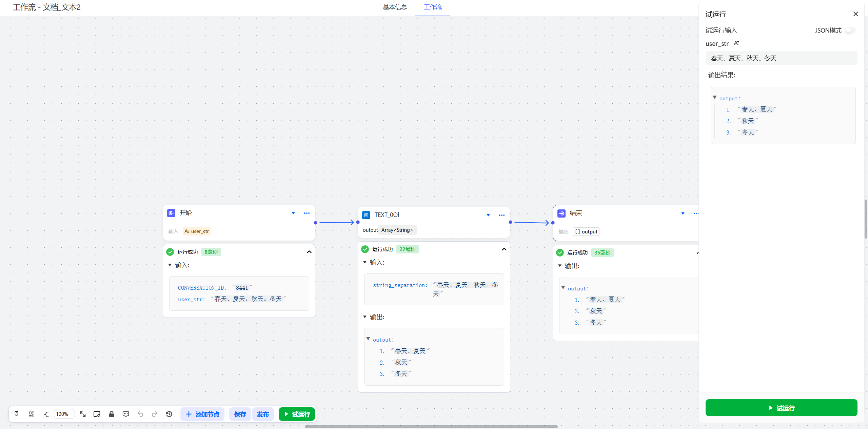
Task: Click the 添加节点 button
Action: (203, 414)
